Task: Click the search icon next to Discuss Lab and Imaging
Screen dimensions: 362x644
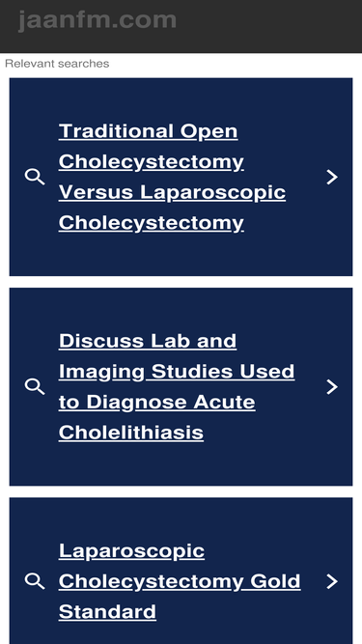Action: [35, 387]
